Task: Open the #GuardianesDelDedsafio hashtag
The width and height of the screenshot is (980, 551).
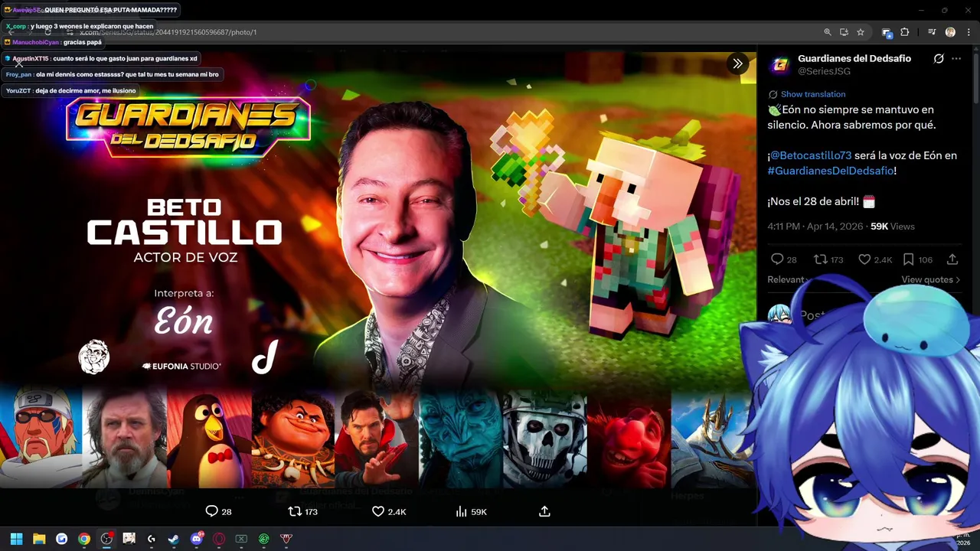Action: coord(831,171)
